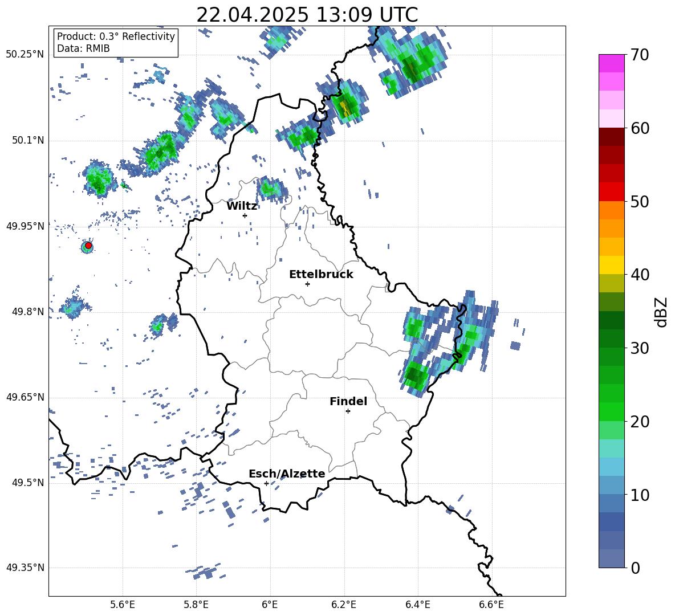The image size is (675, 616).
Task: Click the magenta top swatch of the colorbar
Action: pyautogui.click(x=611, y=63)
